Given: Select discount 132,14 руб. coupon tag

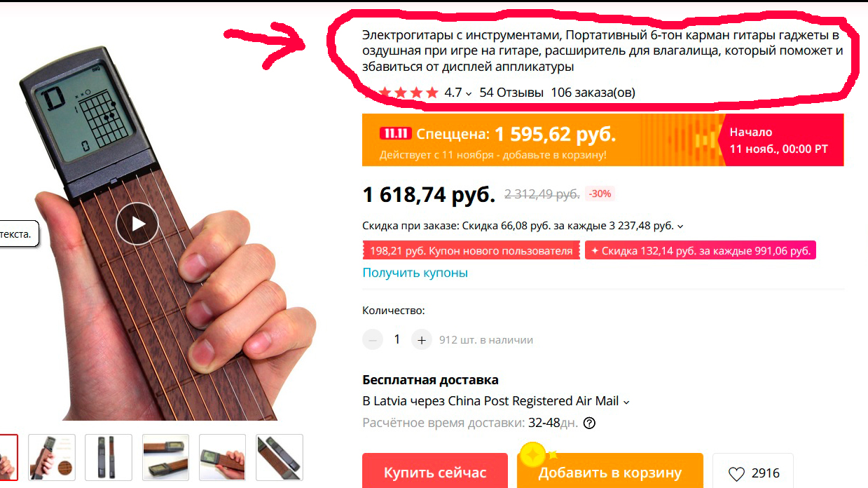Looking at the screenshot, I should click(701, 250).
